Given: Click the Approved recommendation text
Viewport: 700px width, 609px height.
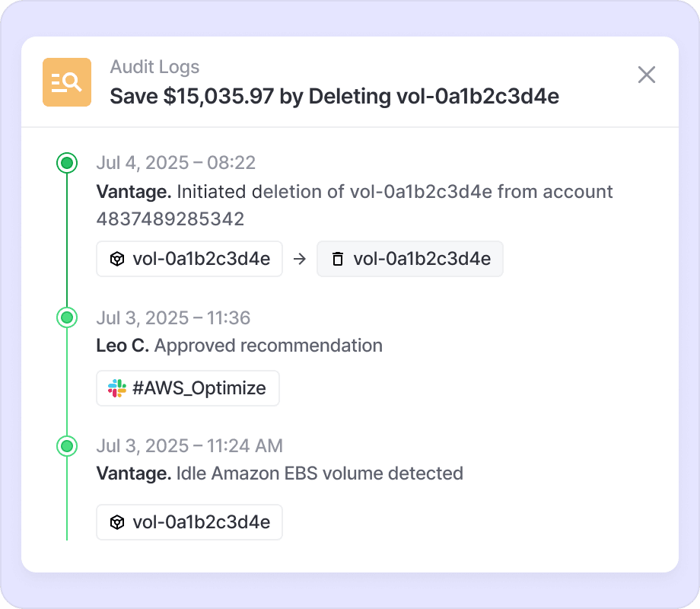Looking at the screenshot, I should 268,346.
